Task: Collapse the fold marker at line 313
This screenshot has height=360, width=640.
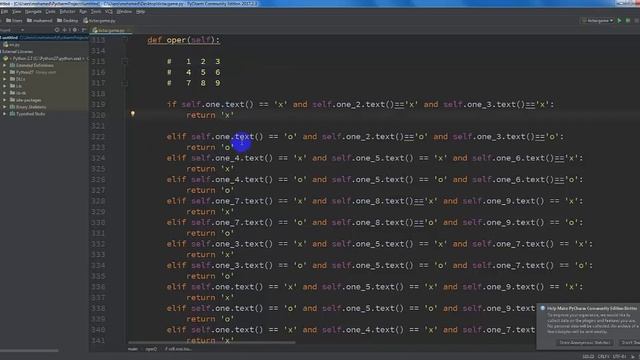Action: pos(125,40)
